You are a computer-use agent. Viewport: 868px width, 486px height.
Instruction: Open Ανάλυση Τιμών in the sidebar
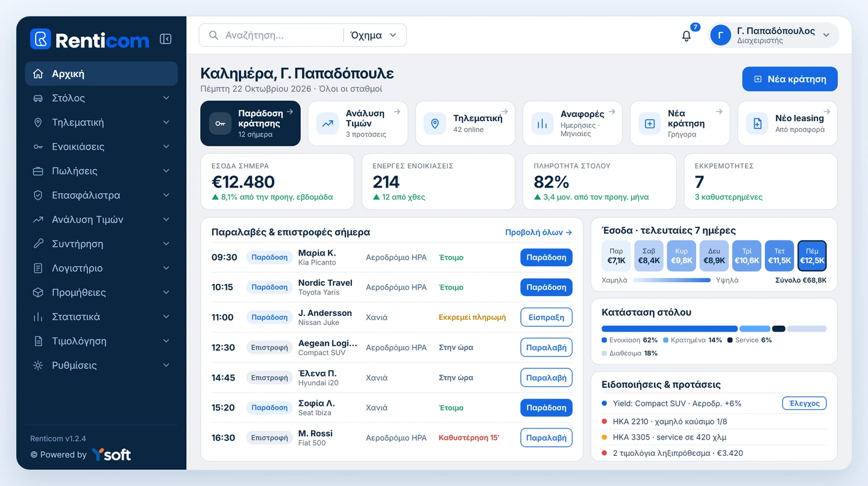(x=101, y=219)
